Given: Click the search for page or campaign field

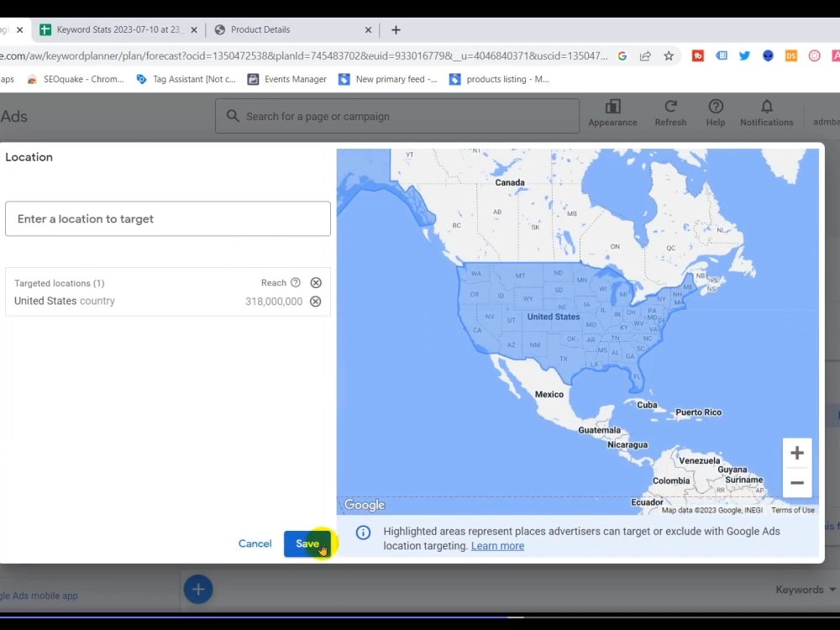Looking at the screenshot, I should [397, 116].
